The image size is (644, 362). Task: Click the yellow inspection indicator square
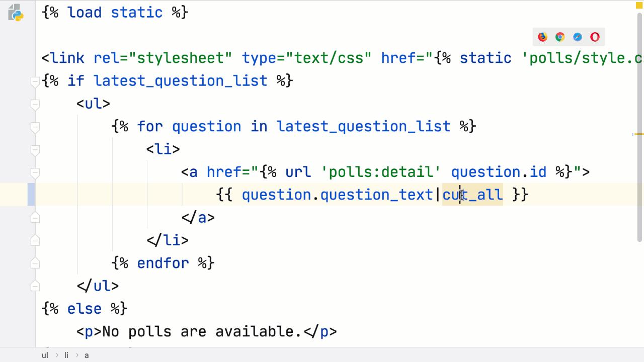[x=640, y=6]
